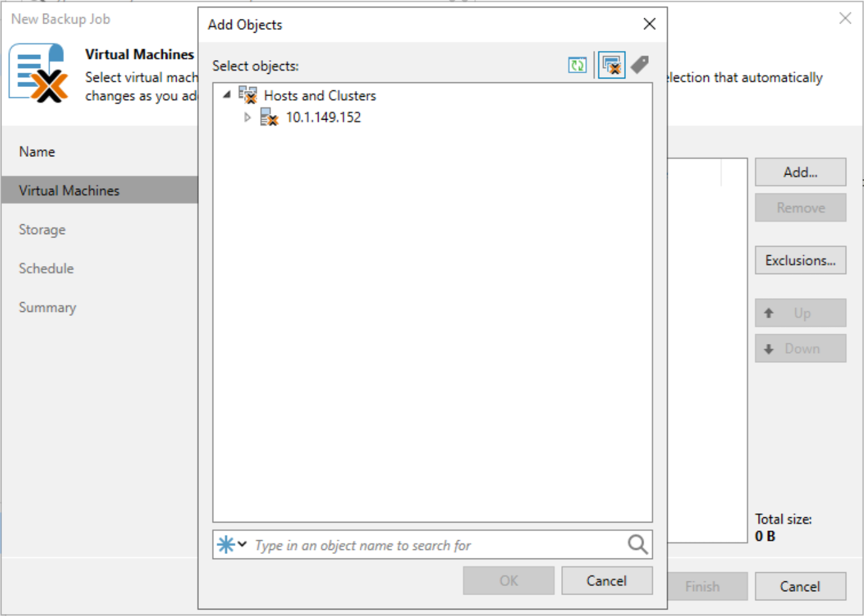
Task: Expand the host 10.1.149.152
Action: (248, 118)
